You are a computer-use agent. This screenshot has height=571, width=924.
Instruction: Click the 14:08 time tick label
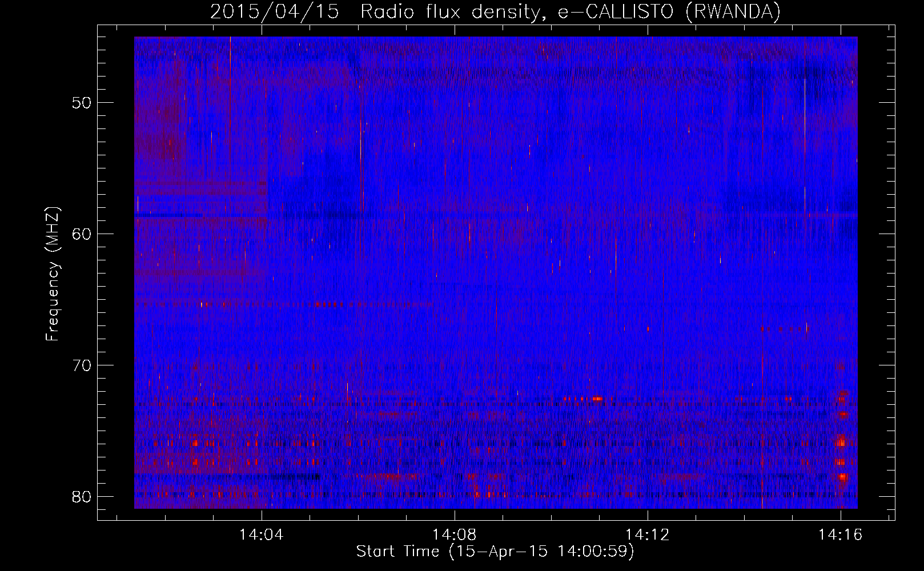pyautogui.click(x=455, y=535)
